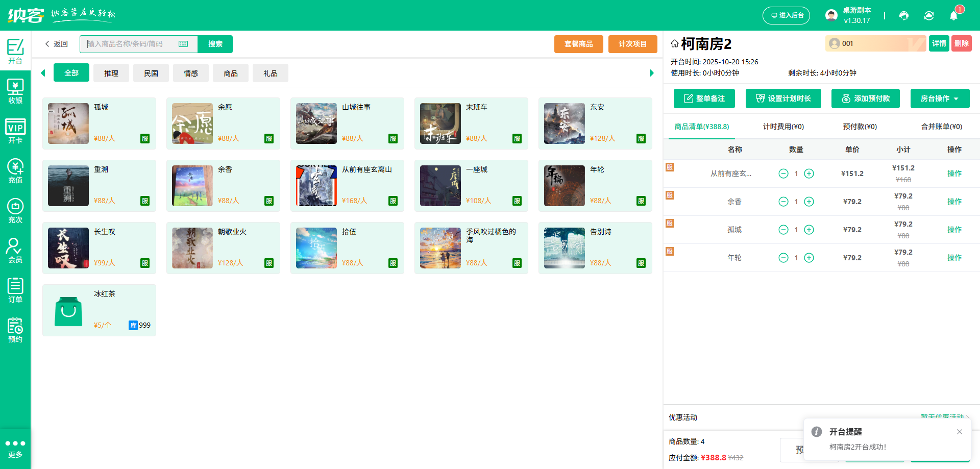Screen dimensions: 980x469
Task: Expand more categories with right arrow
Action: 651,72
